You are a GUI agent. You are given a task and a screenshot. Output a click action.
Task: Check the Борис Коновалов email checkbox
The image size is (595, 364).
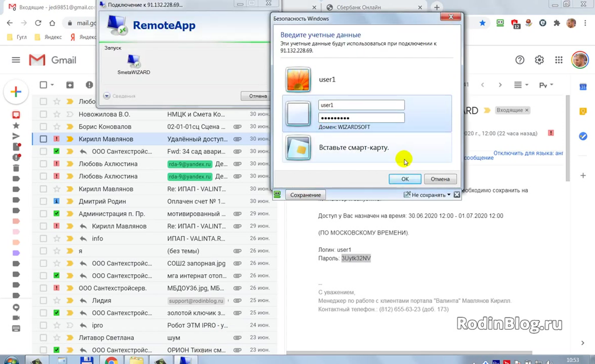[x=43, y=126]
